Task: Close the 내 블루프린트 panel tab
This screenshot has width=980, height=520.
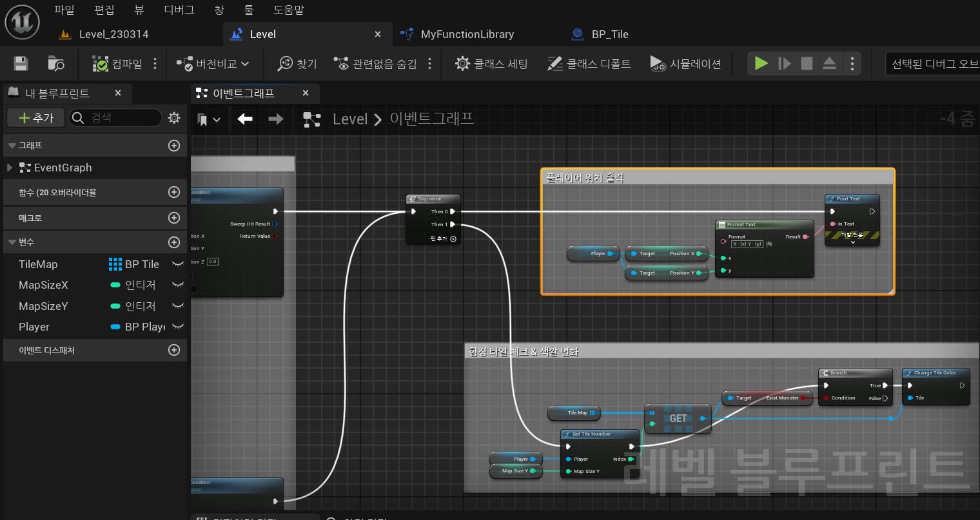Action: point(118,93)
